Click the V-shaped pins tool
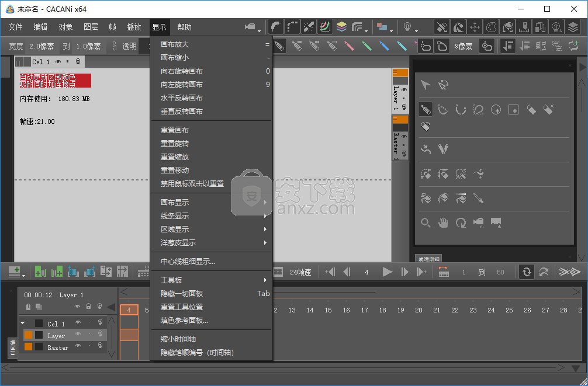588x386 pixels. click(443, 149)
